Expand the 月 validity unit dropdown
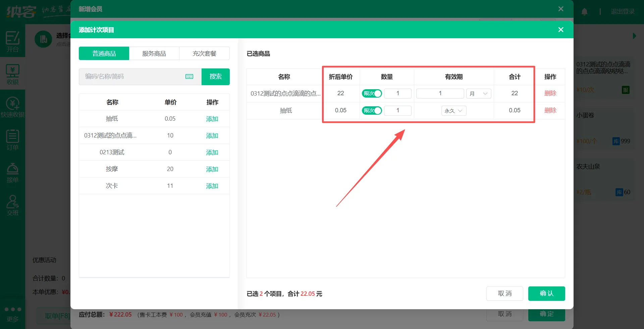 tap(479, 94)
